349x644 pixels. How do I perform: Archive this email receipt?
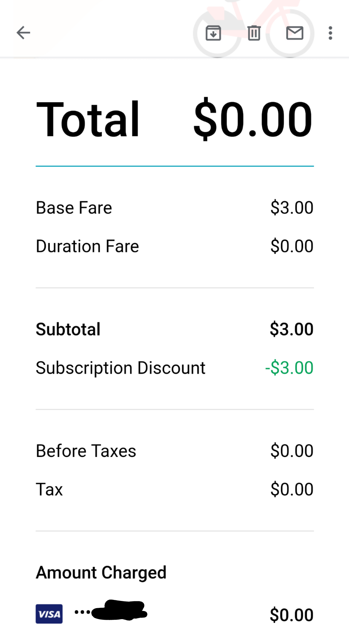point(213,33)
